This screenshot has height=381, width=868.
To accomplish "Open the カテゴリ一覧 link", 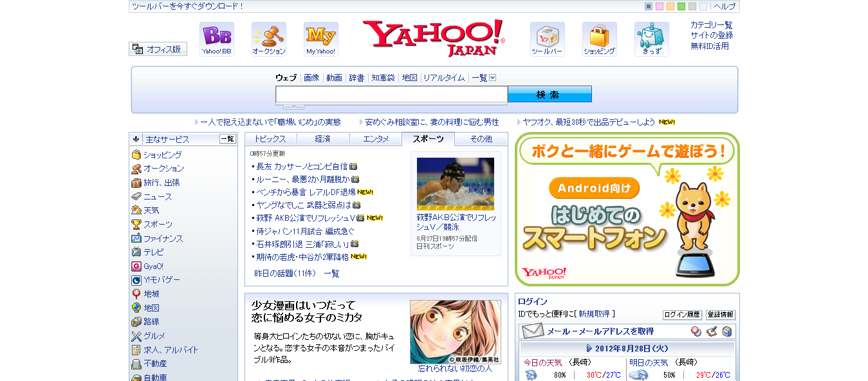I will pyautogui.click(x=712, y=25).
